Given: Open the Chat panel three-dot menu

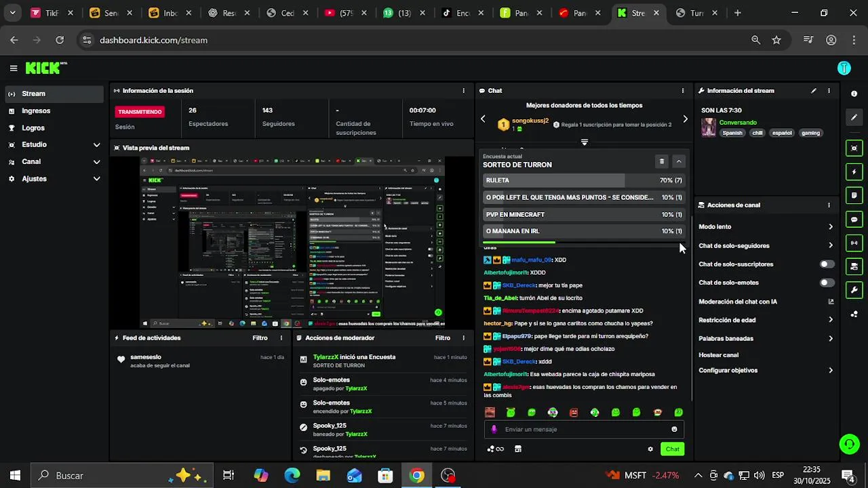Looking at the screenshot, I should tap(683, 91).
